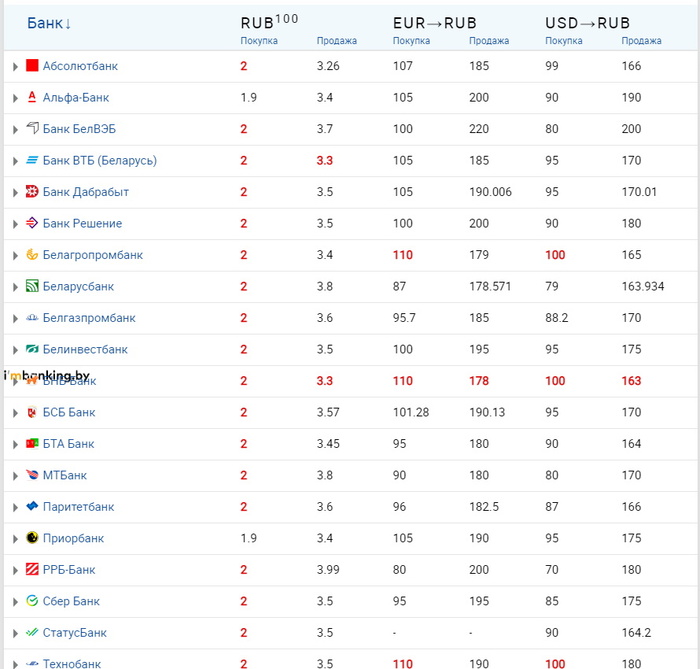
Task: Open the Белгазпромбанк link
Action: pyautogui.click(x=89, y=318)
